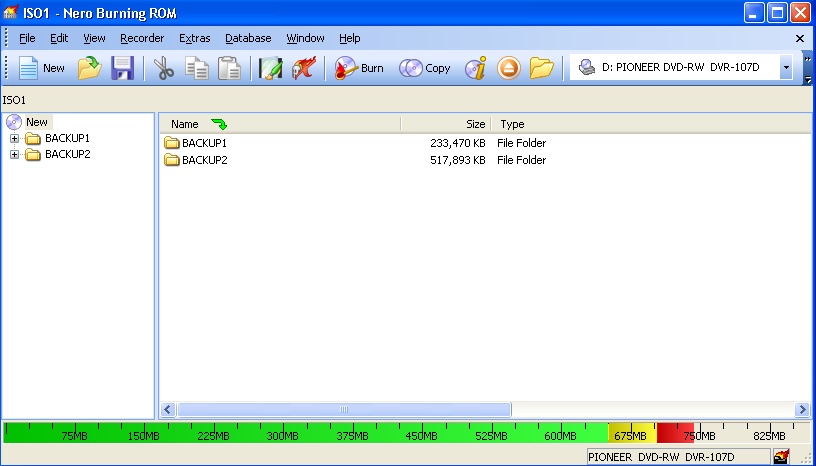Save compilation with floppy disk icon
Screen dimensions: 816x466
[x=122, y=68]
